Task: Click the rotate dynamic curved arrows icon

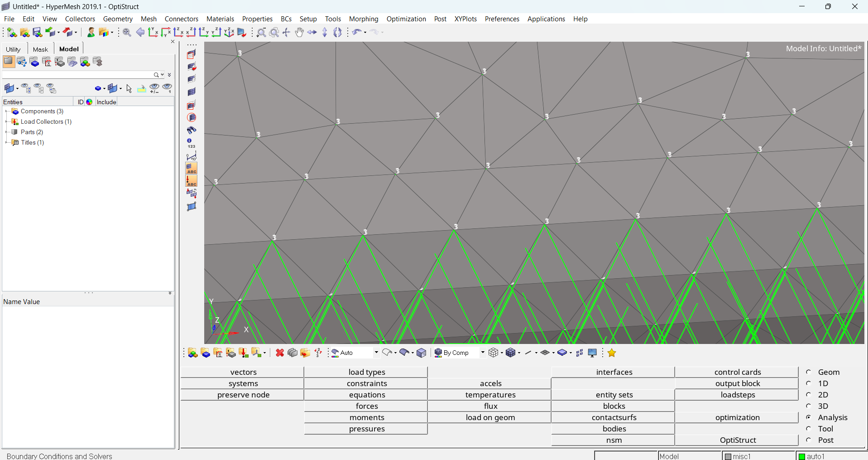Action: pos(337,33)
